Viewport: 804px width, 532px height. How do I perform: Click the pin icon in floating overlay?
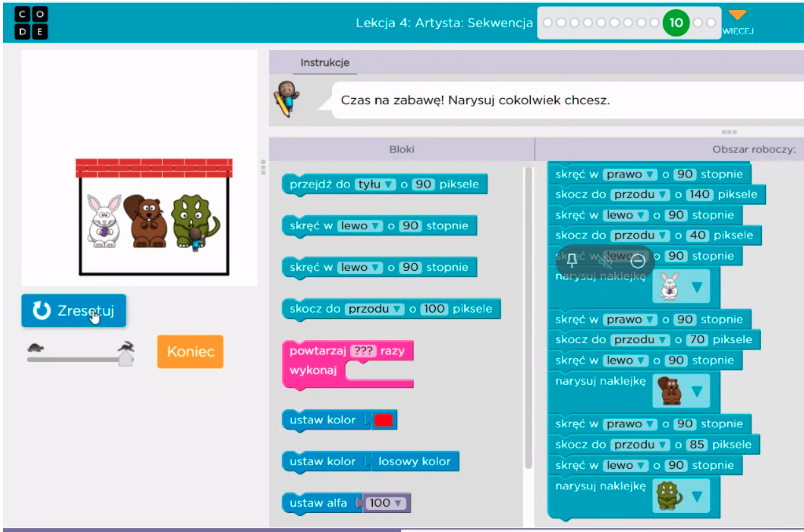tap(572, 261)
